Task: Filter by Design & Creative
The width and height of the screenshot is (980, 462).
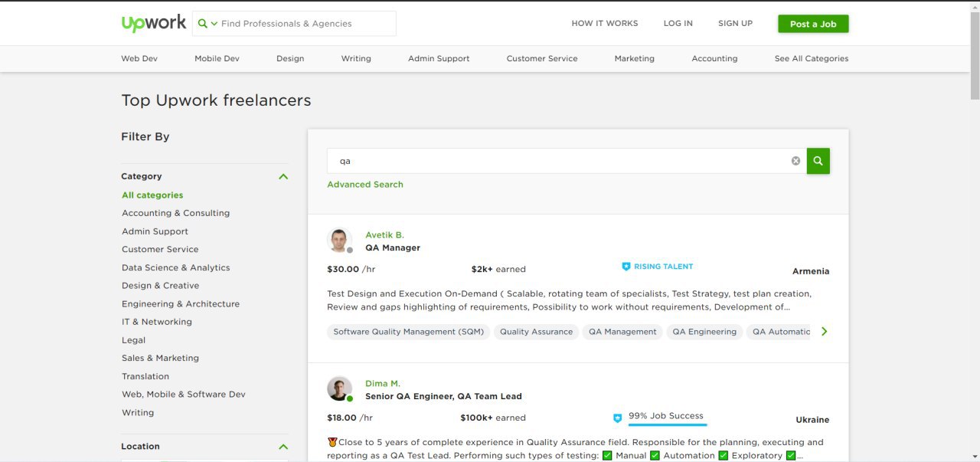Action: (160, 285)
